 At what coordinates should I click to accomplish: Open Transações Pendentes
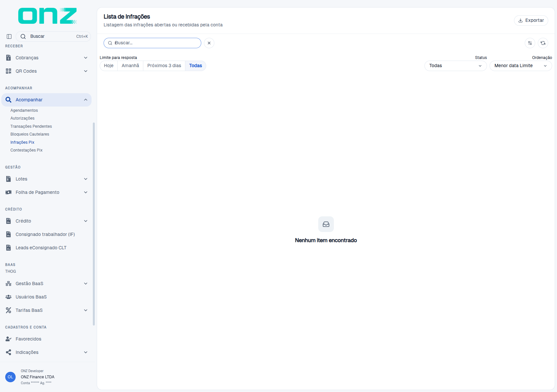(x=31, y=126)
